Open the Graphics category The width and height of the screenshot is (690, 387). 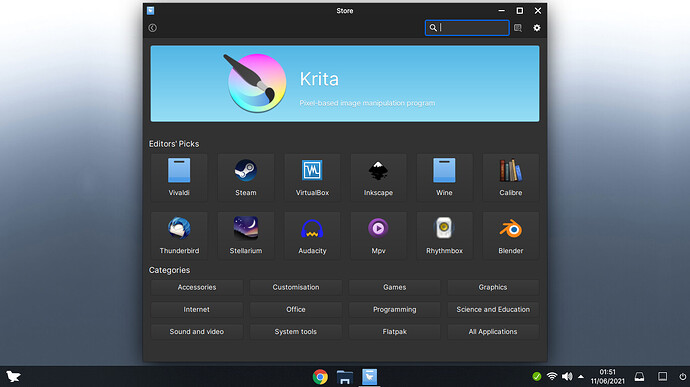[493, 287]
